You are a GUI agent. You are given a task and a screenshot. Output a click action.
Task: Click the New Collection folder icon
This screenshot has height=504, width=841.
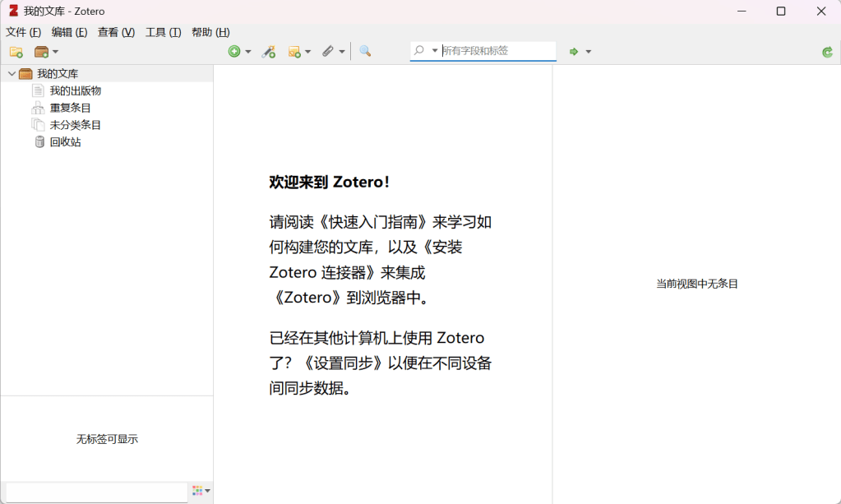point(16,52)
